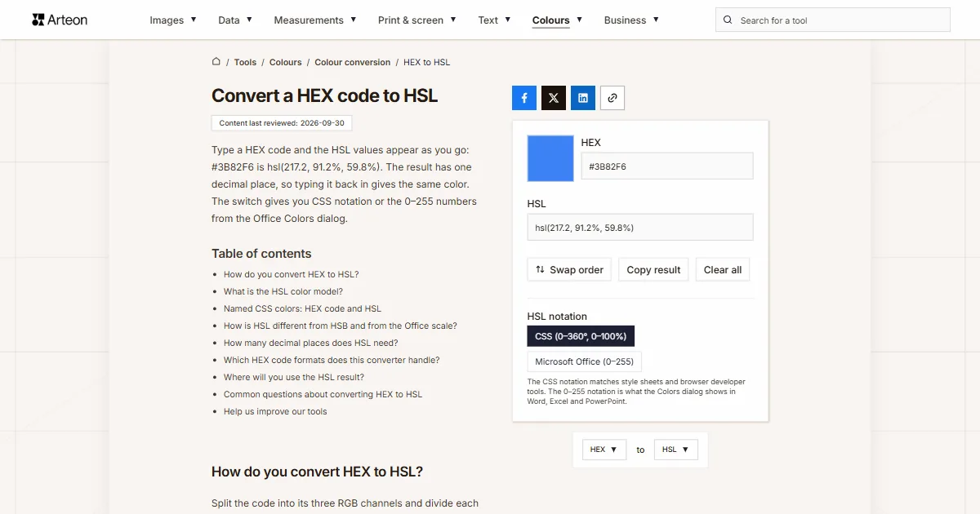Jump to HSL versus HSB section
Image resolution: width=980 pixels, height=514 pixels.
tap(341, 326)
